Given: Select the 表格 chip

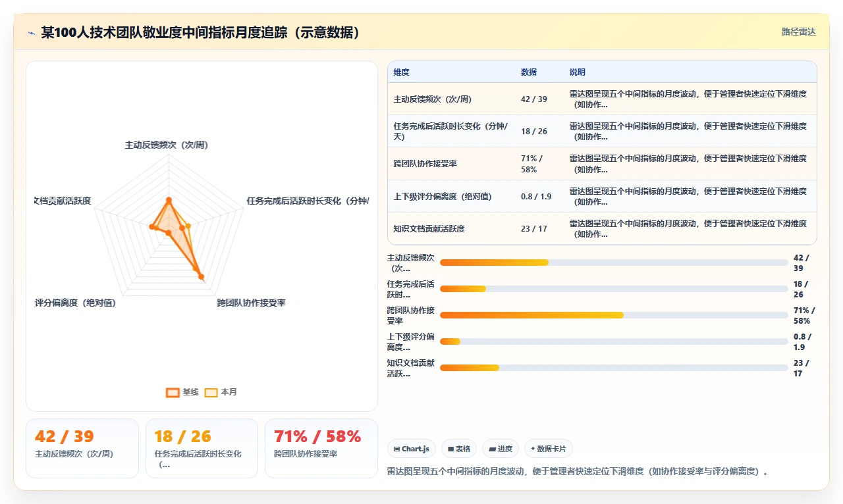Looking at the screenshot, I should click(459, 449).
